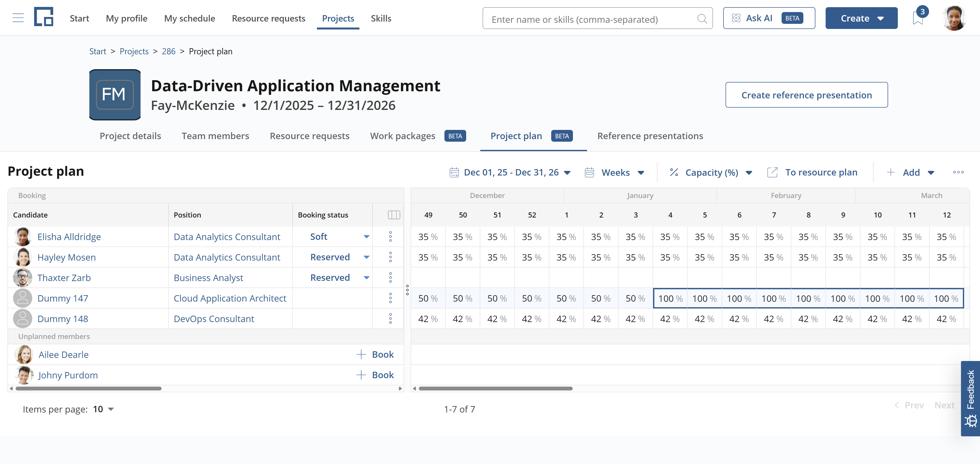Click the FM project logo
This screenshot has width=980, height=464.
pos(115,95)
